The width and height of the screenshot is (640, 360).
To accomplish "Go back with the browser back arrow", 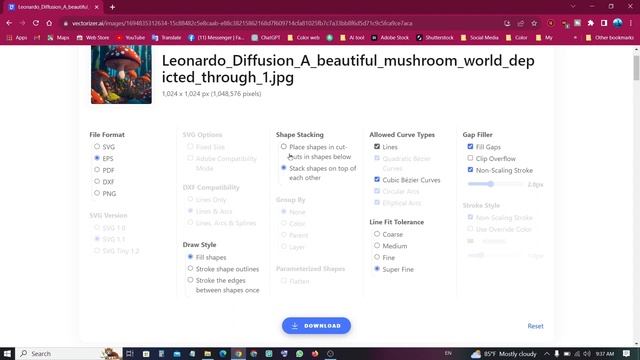I will 9,23.
